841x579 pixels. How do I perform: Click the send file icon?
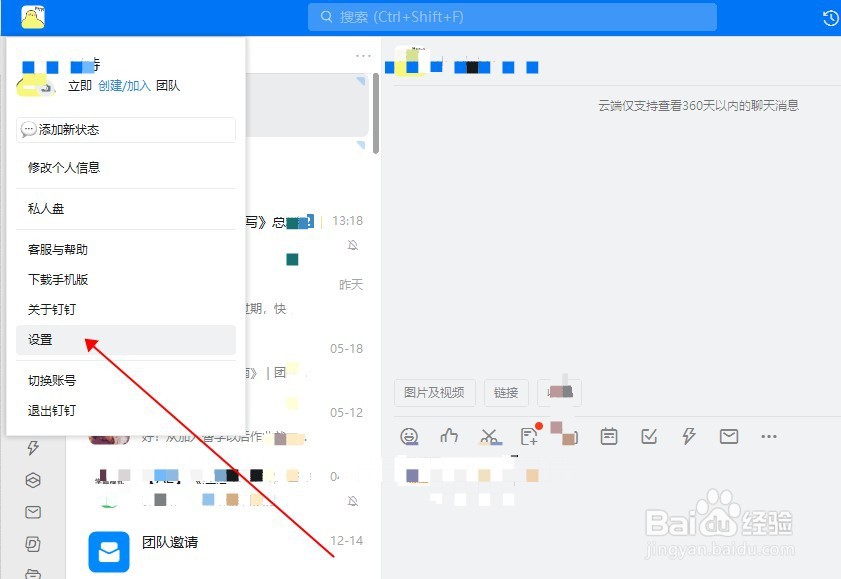(x=528, y=436)
